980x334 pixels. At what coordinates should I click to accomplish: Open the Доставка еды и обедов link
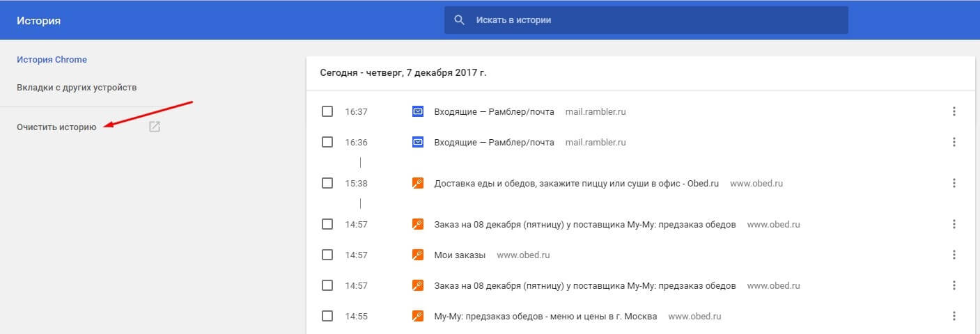(576, 184)
